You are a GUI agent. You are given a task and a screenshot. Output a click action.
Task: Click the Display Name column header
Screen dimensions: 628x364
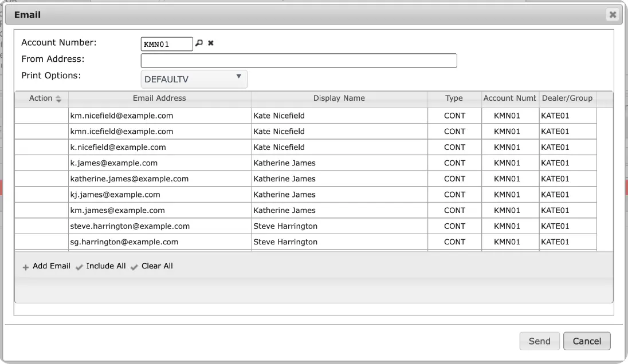(339, 98)
